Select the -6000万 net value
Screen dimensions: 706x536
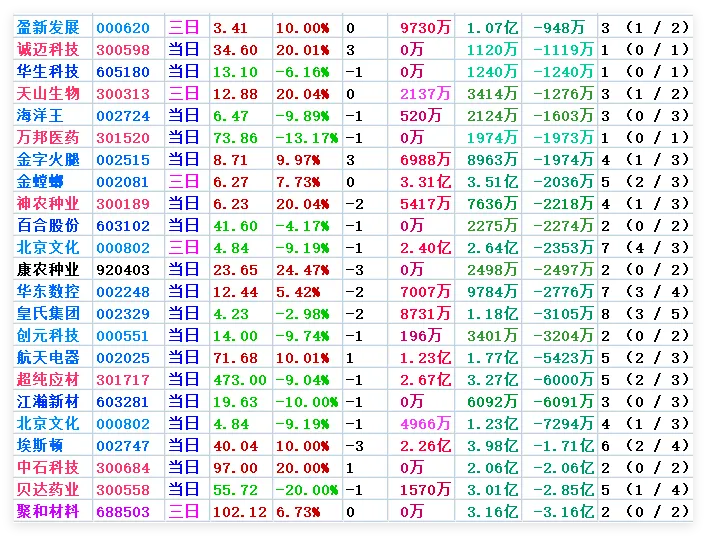click(563, 380)
